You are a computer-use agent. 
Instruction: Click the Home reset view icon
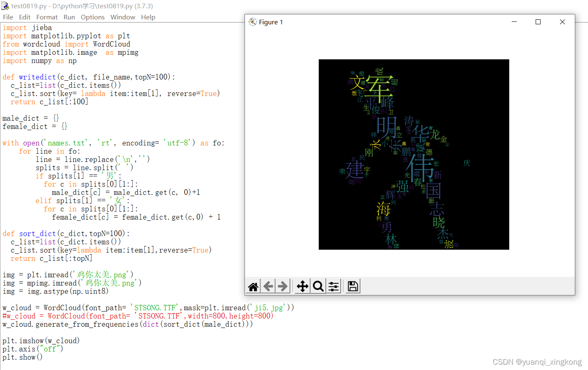point(253,286)
